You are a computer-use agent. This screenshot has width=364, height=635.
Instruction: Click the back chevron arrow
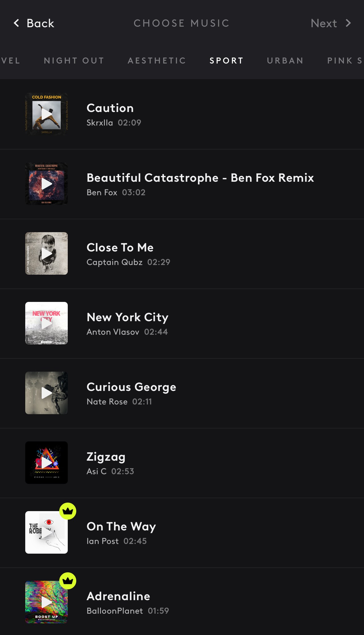coord(16,23)
